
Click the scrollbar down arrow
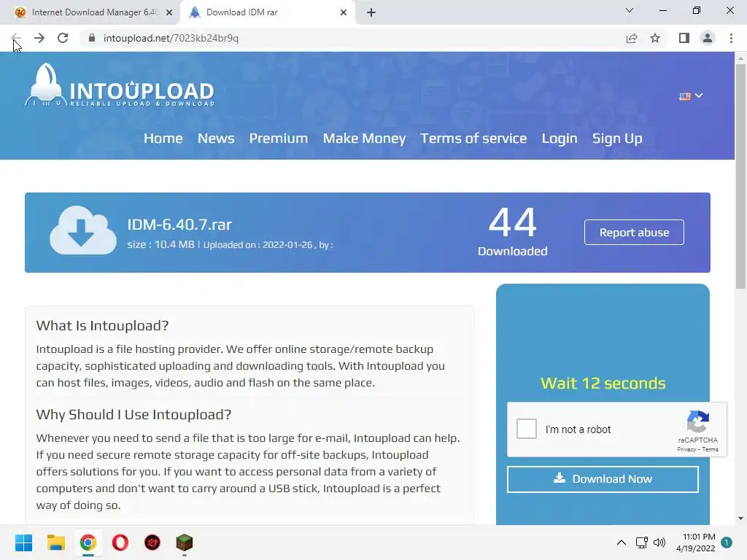(740, 518)
